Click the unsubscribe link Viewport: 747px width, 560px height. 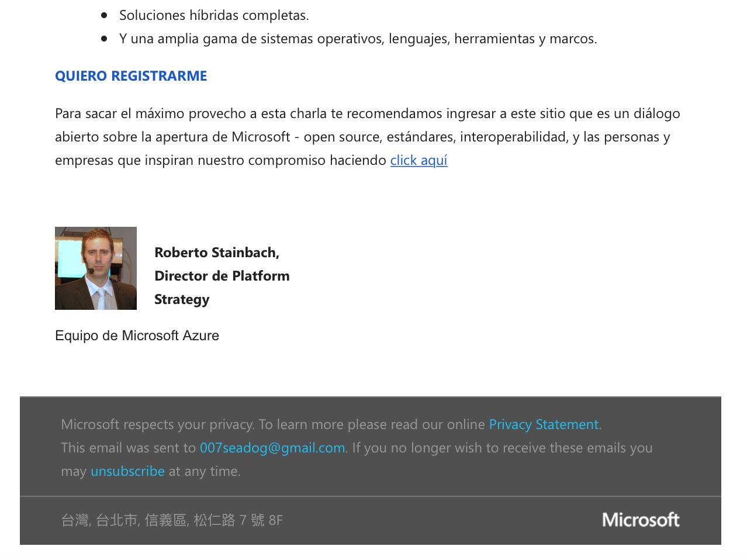click(127, 471)
